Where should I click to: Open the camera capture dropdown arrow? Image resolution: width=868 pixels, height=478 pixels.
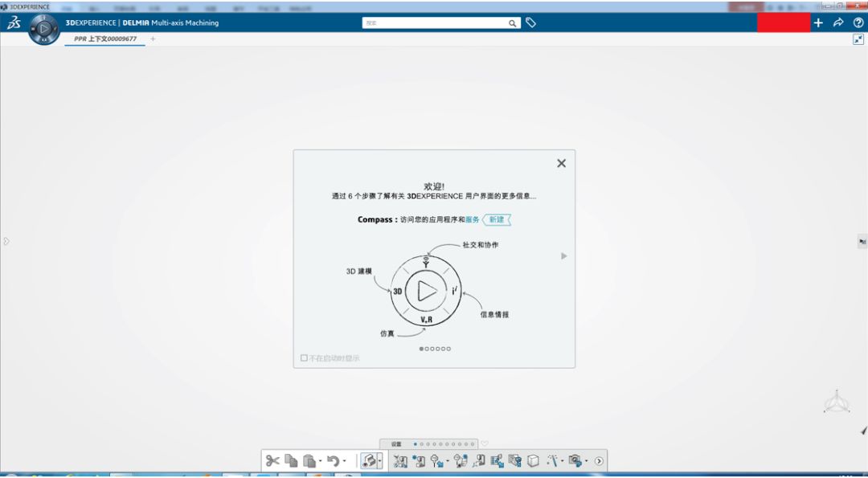click(586, 461)
